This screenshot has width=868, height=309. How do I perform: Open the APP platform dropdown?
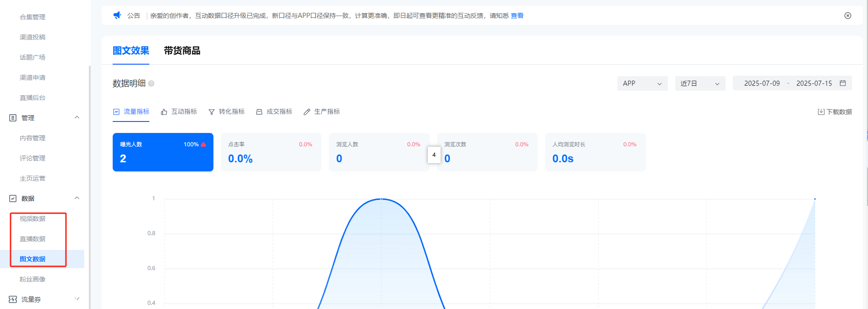pyautogui.click(x=642, y=83)
